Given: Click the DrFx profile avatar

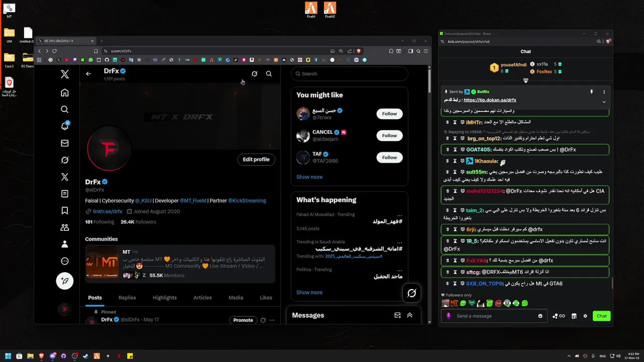Looking at the screenshot, I should pos(109,149).
